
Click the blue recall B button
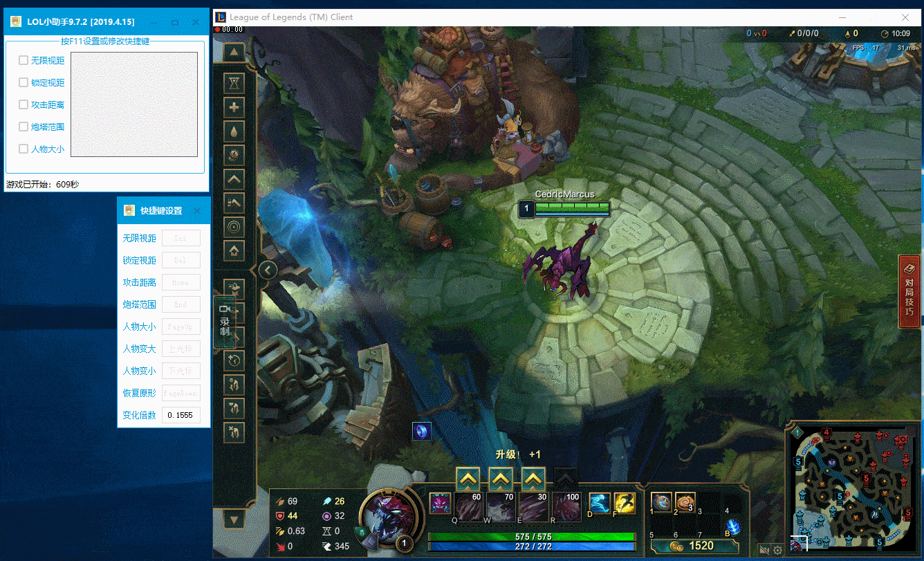734,526
